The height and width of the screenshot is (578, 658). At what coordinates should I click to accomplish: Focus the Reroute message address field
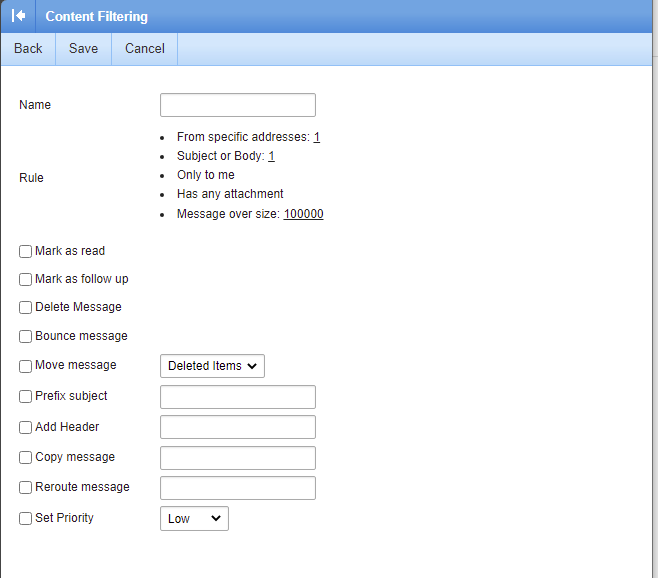[238, 488]
